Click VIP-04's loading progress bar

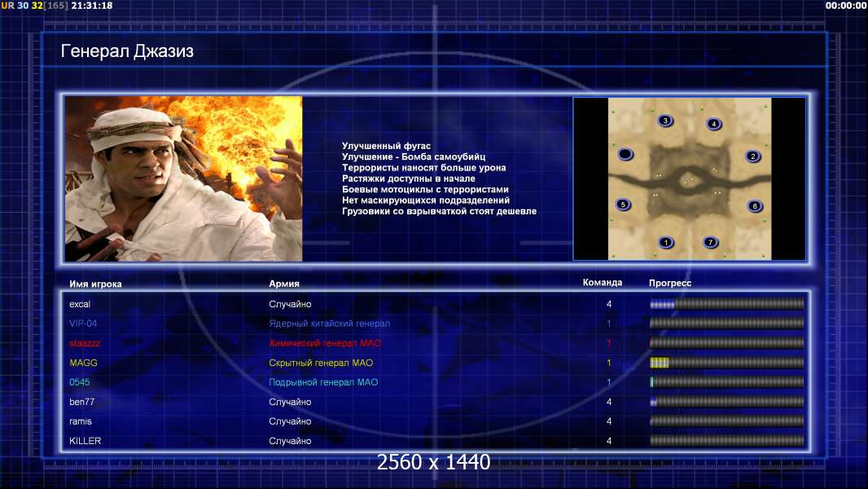pyautogui.click(x=727, y=323)
